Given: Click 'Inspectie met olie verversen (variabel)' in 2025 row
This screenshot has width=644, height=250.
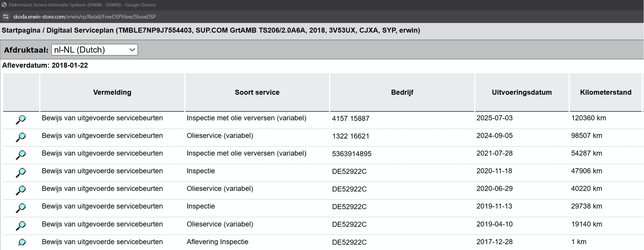Looking at the screenshot, I should (x=247, y=118).
